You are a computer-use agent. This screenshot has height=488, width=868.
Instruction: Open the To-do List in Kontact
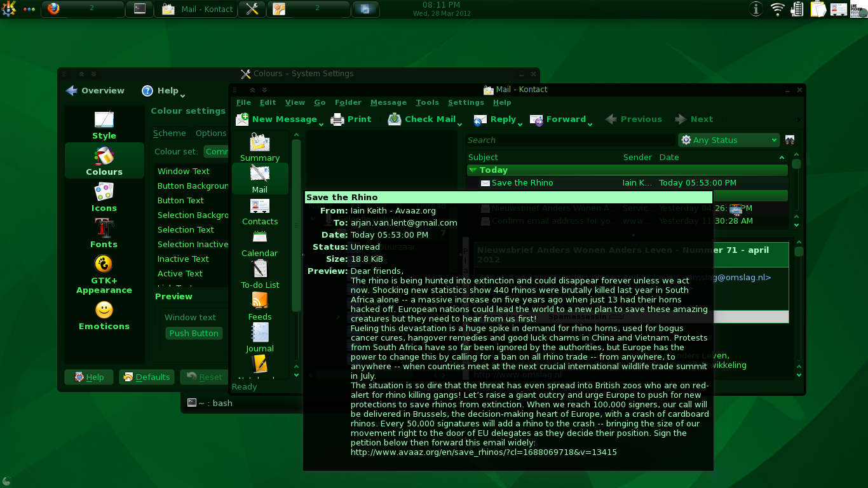[x=260, y=274]
